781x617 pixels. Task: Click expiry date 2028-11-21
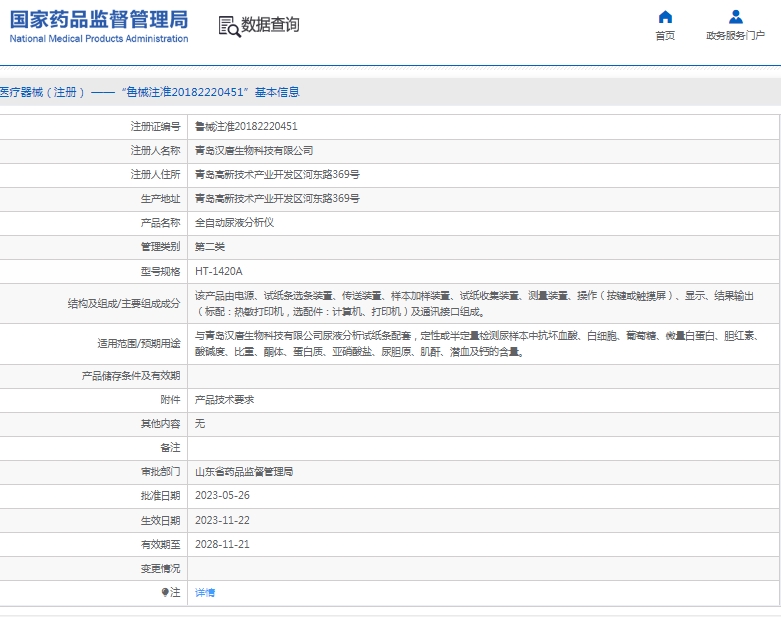[222, 544]
